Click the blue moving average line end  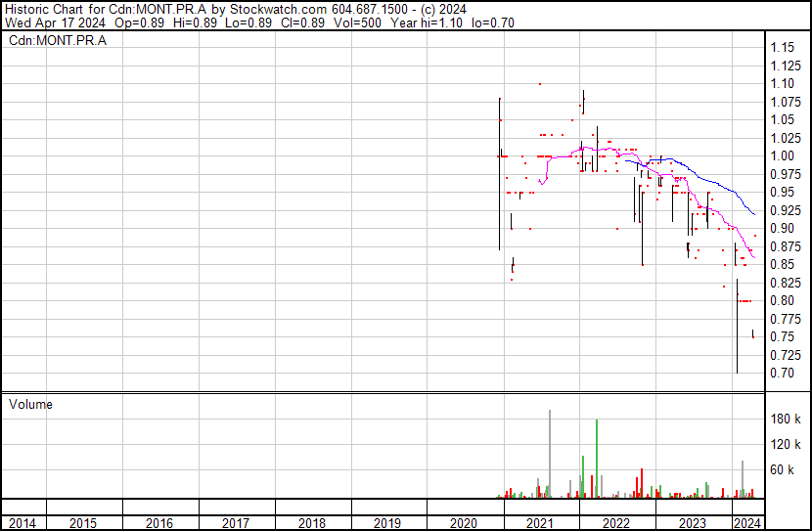click(754, 214)
